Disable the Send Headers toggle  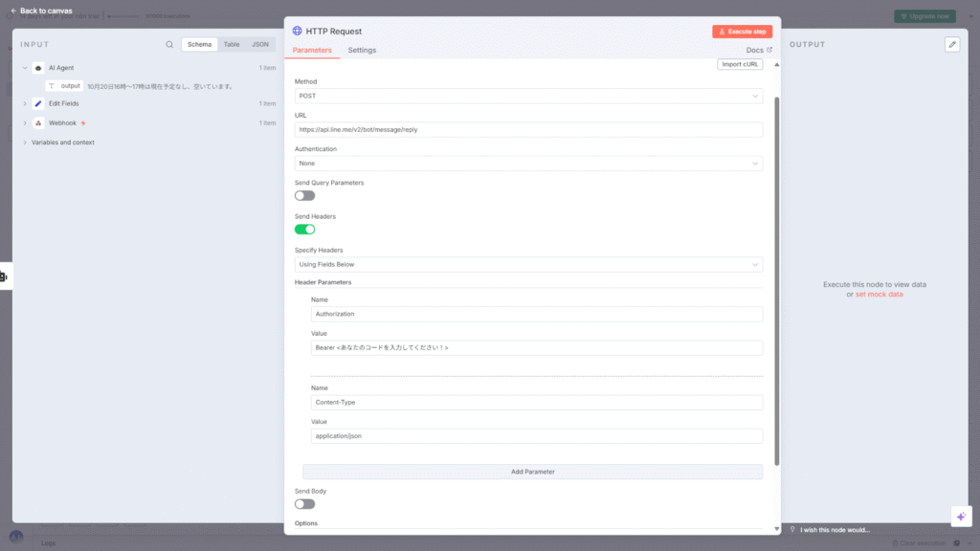[304, 229]
